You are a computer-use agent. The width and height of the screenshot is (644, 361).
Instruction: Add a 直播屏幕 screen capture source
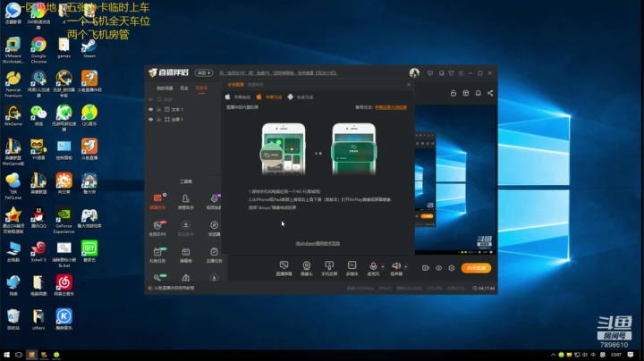(x=284, y=268)
